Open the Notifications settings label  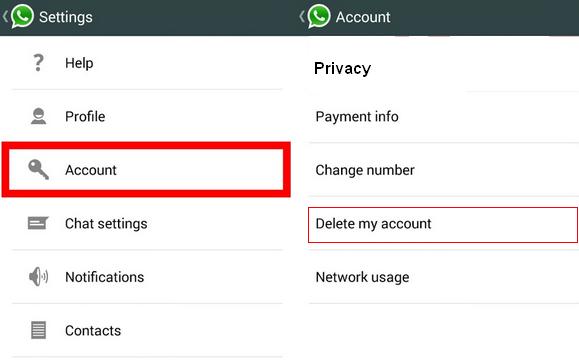pos(105,277)
